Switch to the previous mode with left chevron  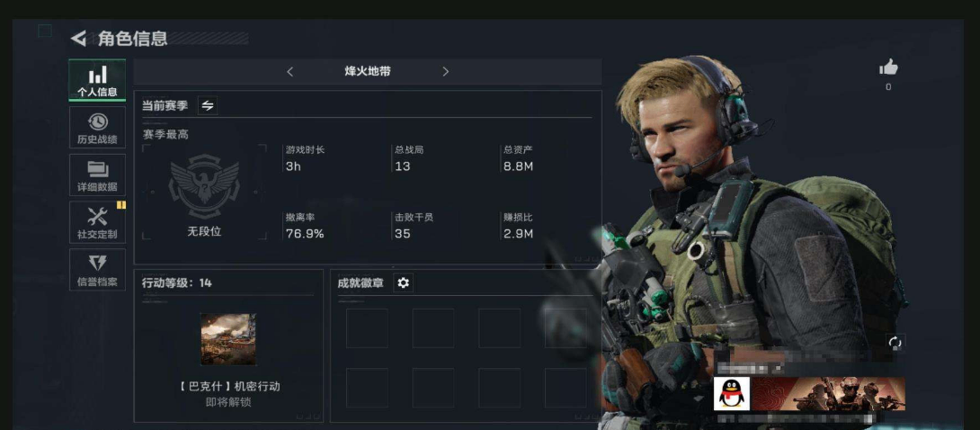[290, 72]
